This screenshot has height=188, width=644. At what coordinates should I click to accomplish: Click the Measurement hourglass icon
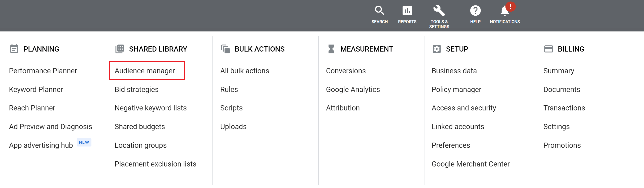click(331, 49)
